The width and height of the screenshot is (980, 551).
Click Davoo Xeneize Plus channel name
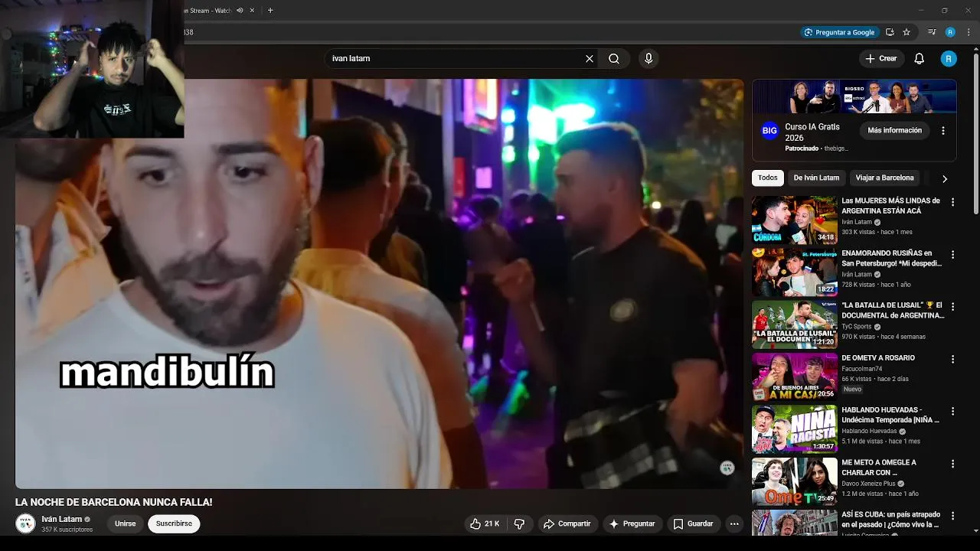868,484
